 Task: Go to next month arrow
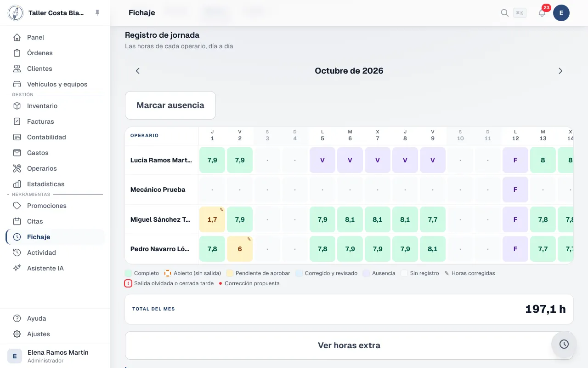tap(560, 71)
